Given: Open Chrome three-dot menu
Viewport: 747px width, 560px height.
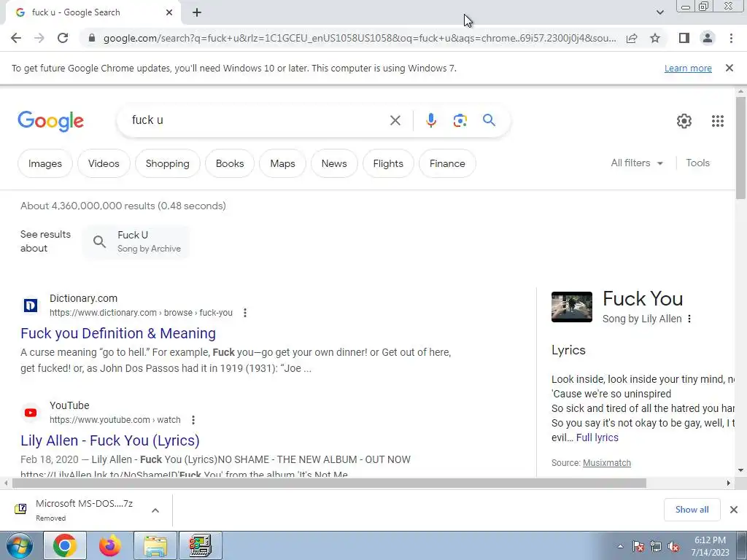Looking at the screenshot, I should pos(731,38).
